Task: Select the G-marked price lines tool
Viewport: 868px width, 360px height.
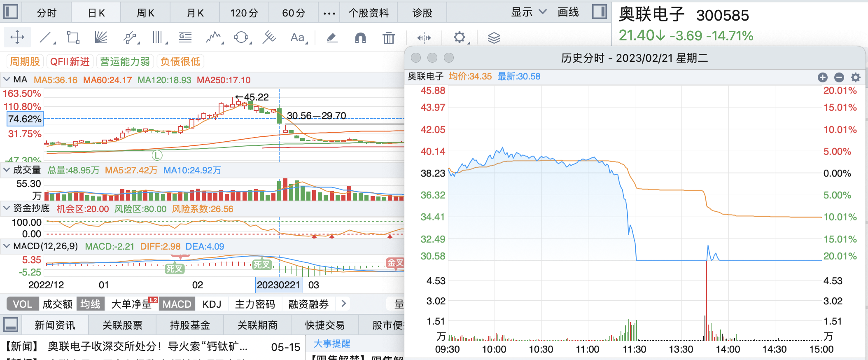Action: pos(185,37)
